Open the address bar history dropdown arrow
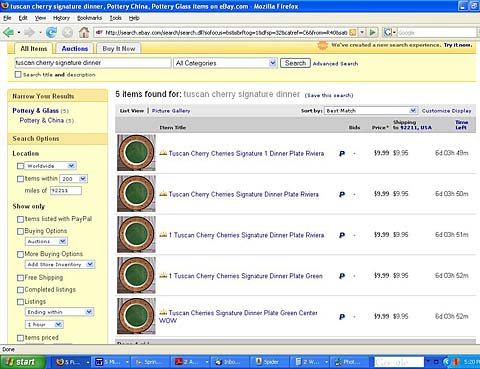The image size is (480, 369). coord(362,32)
